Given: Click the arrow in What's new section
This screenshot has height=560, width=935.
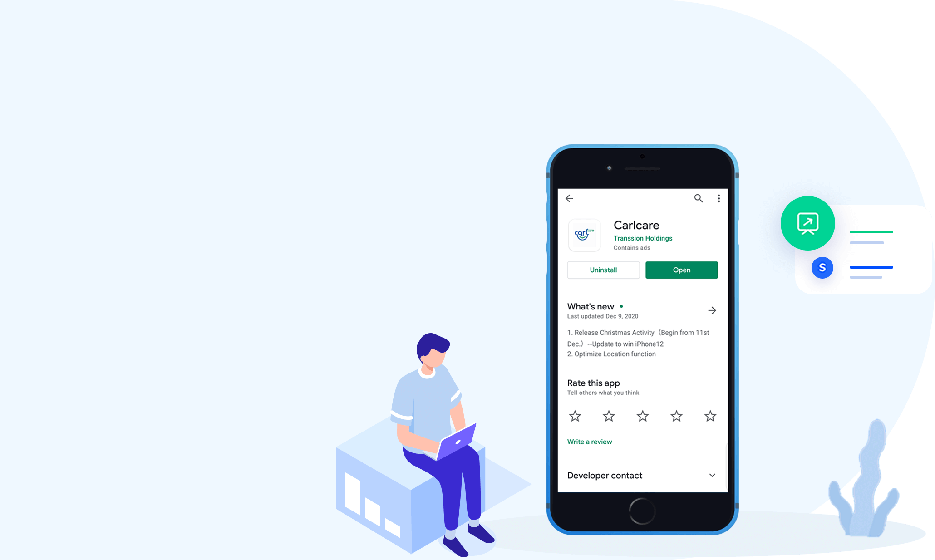Looking at the screenshot, I should pyautogui.click(x=712, y=309).
